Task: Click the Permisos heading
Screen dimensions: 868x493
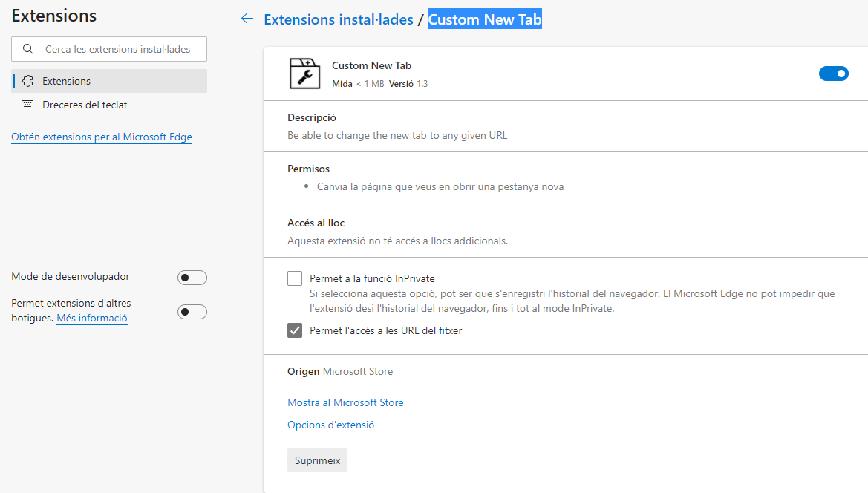Action: (x=308, y=169)
